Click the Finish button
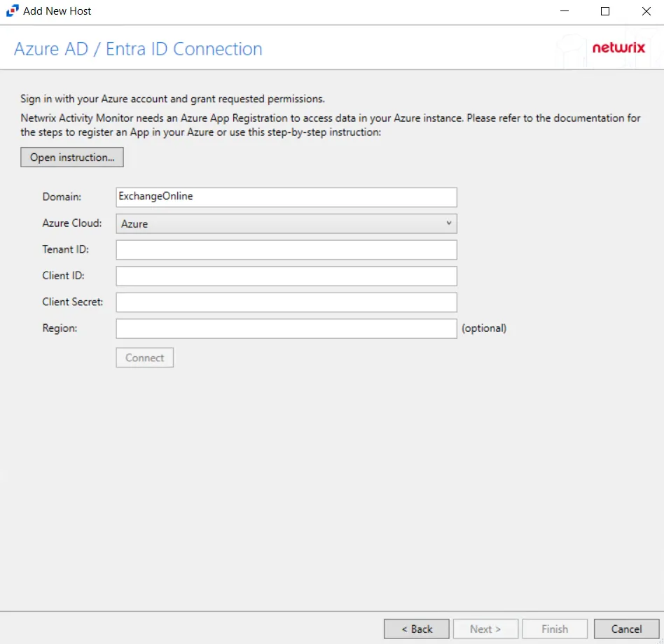The image size is (664, 644). coord(554,629)
